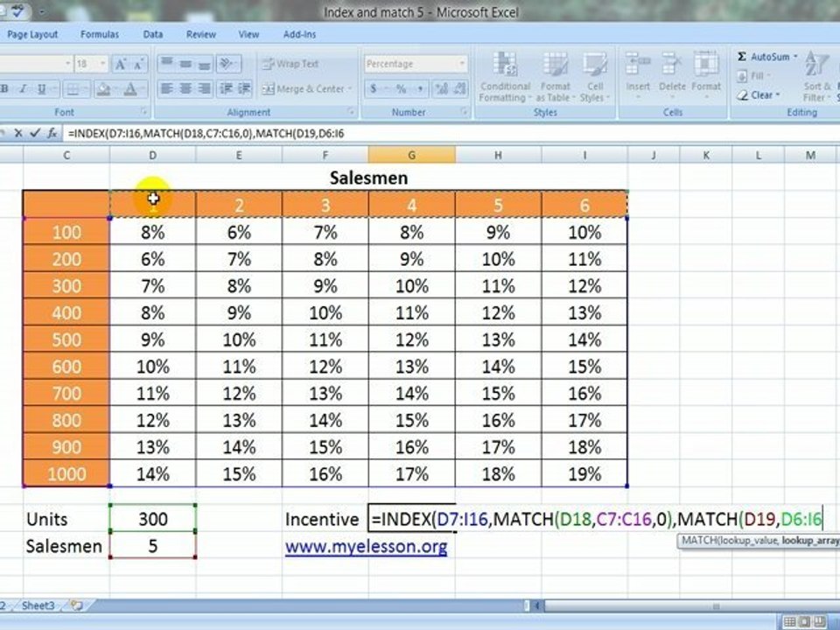Open Conditional Formatting menu
This screenshot has width=840, height=630.
[x=505, y=77]
